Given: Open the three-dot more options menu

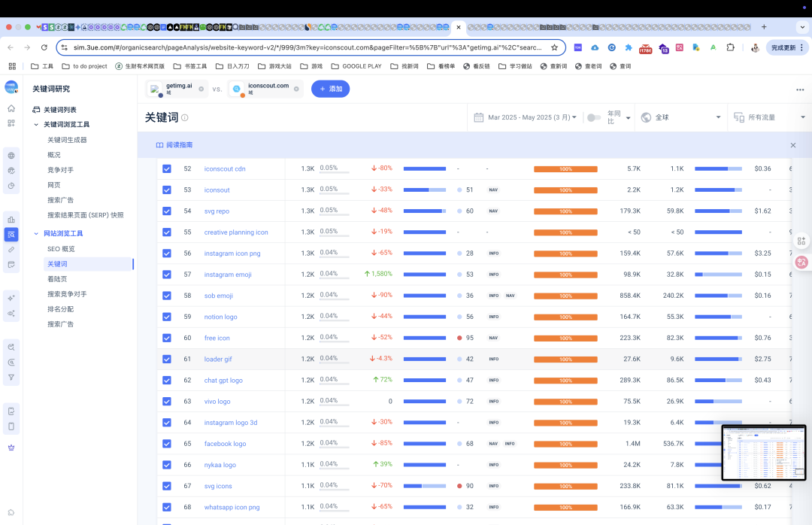Looking at the screenshot, I should [x=800, y=90].
